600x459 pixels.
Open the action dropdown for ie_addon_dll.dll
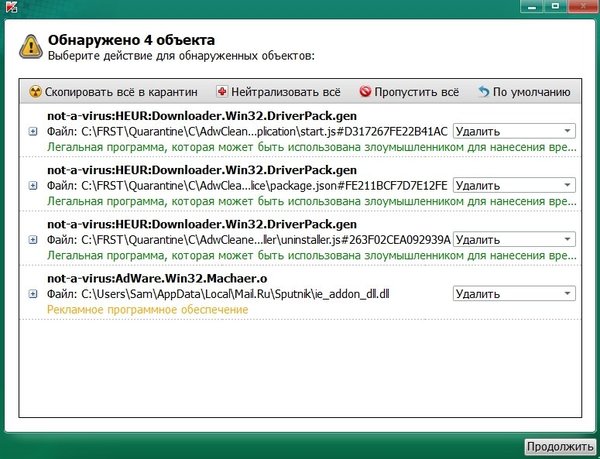tap(514, 294)
